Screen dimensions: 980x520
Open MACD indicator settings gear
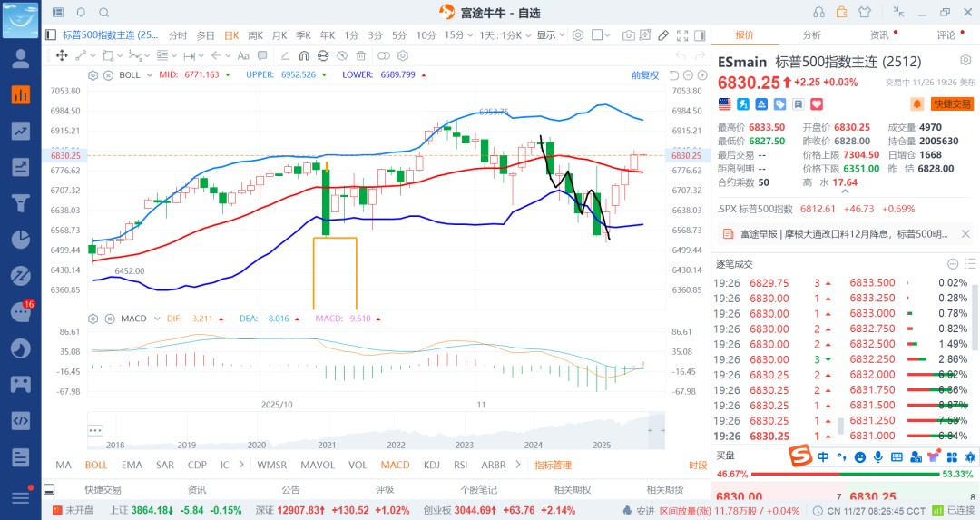[x=93, y=319]
